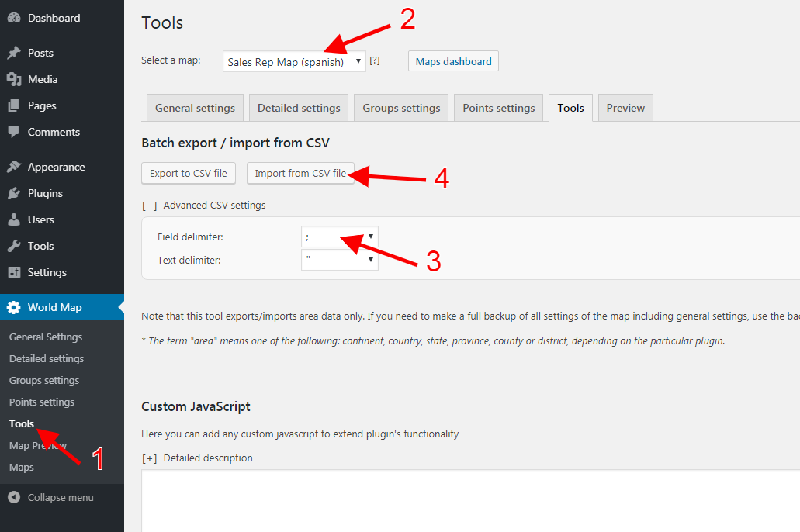Switch to the General settings tab

pyautogui.click(x=195, y=108)
